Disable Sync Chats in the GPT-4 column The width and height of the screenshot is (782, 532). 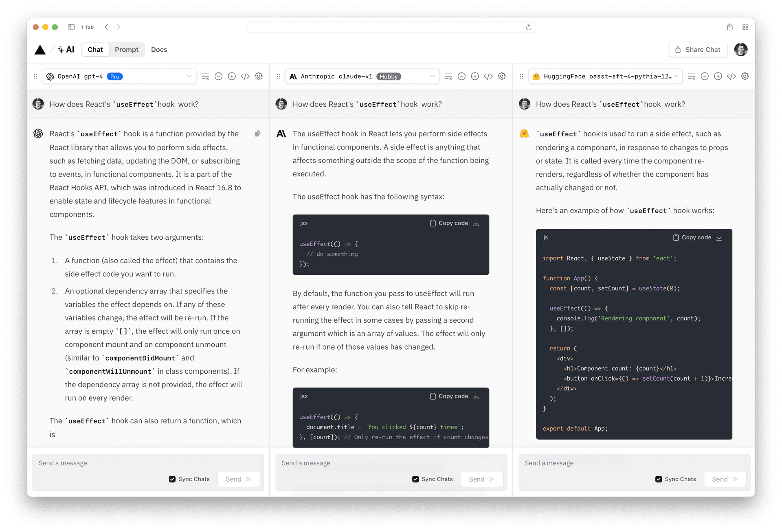click(x=172, y=479)
